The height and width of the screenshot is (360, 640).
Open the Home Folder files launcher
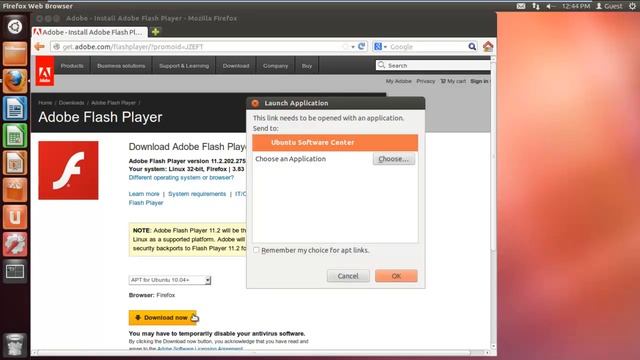click(15, 53)
